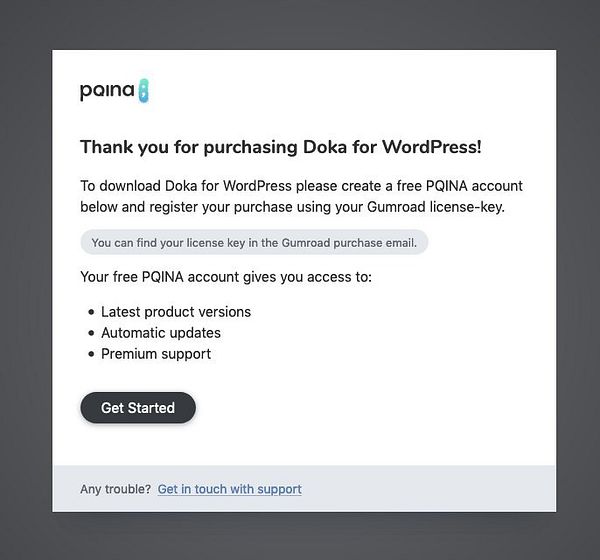
Task: Open the 'Get in touch with support' link
Action: click(230, 489)
